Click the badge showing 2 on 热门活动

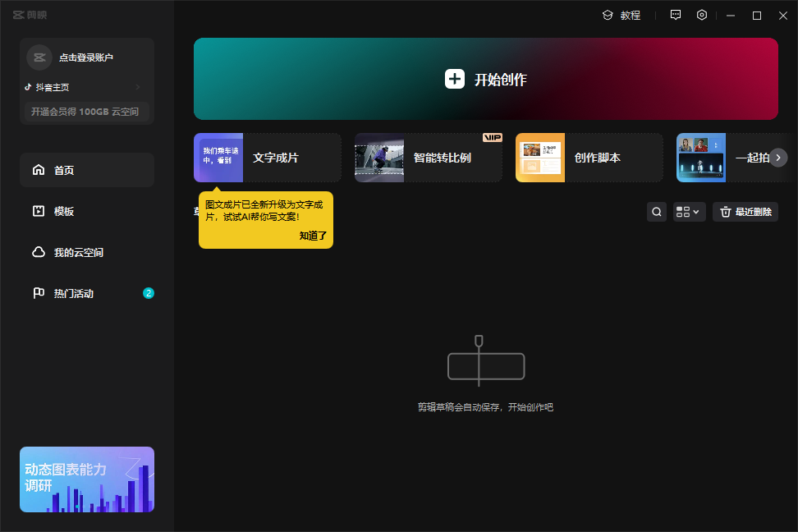[148, 293]
